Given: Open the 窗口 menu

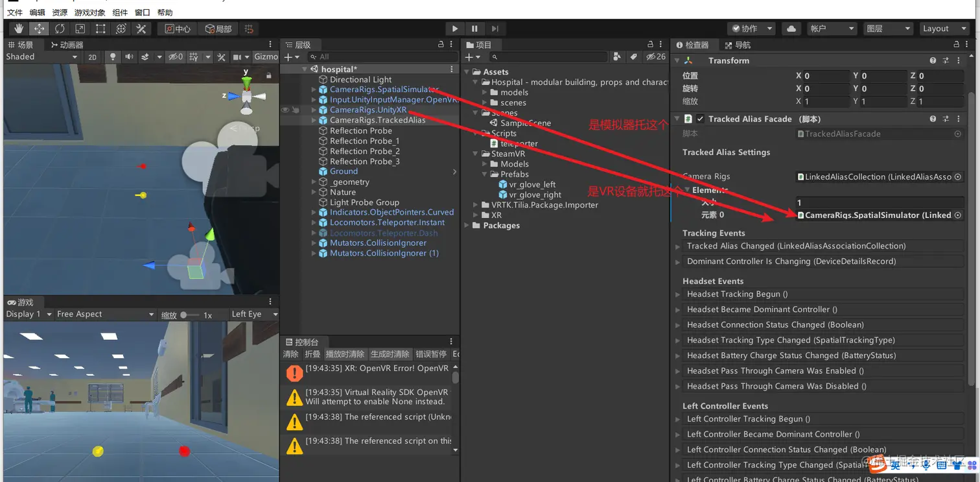Looking at the screenshot, I should coord(142,12).
